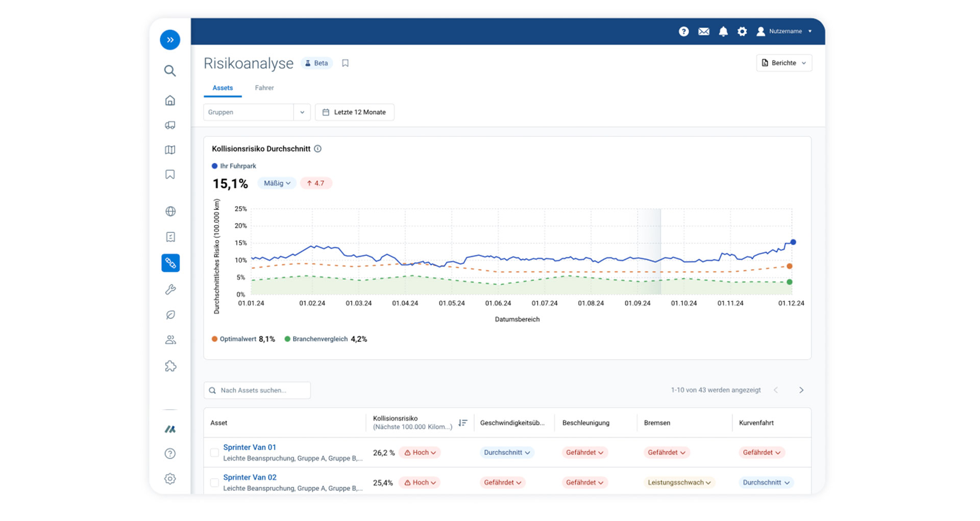Expand the Mäßig risk level dropdown
The image size is (980, 521).
click(277, 183)
